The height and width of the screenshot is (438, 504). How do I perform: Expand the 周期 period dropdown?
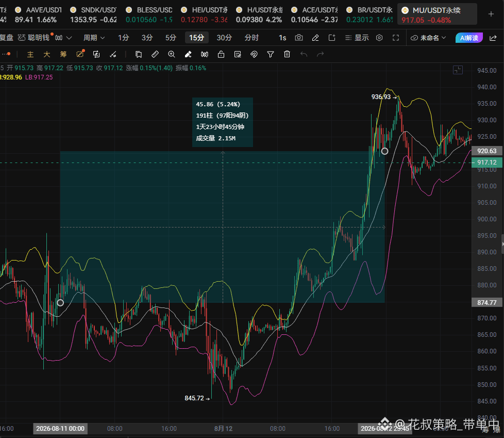pyautogui.click(x=94, y=38)
